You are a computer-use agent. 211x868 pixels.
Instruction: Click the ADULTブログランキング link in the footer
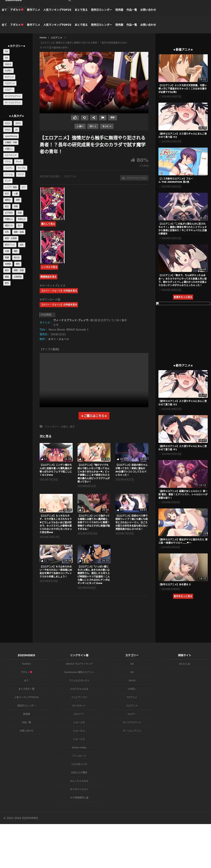[79, 664]
